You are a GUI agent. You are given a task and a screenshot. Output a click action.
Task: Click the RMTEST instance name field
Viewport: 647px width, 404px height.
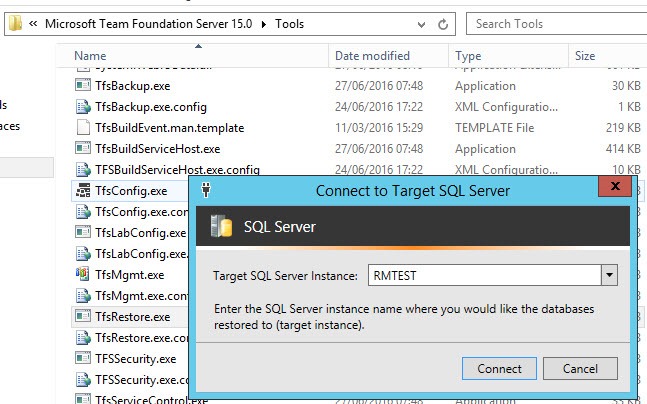click(x=484, y=275)
